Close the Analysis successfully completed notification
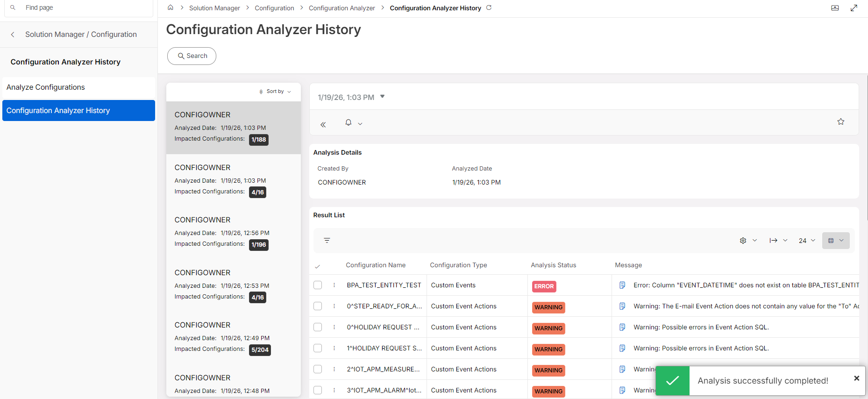868x399 pixels. coord(856,378)
